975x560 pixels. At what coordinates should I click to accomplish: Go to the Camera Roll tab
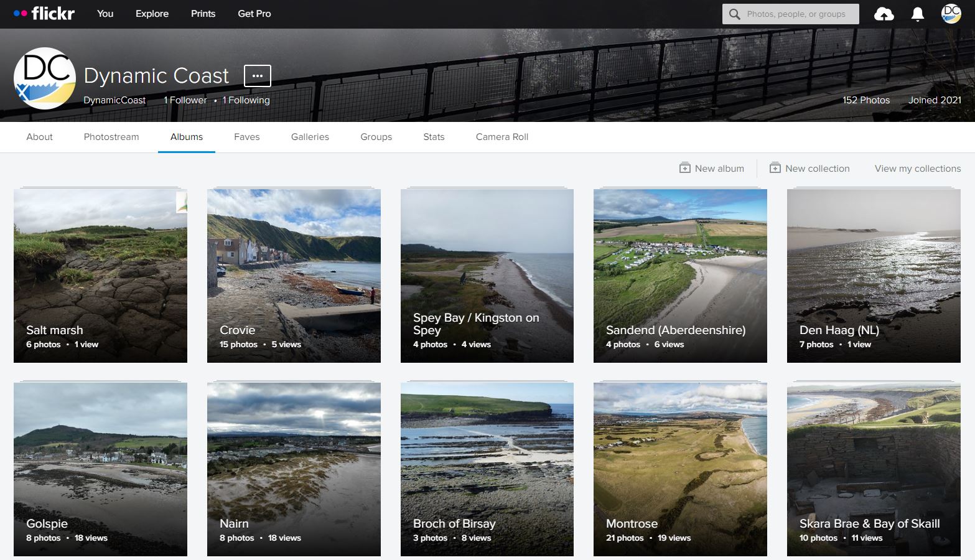tap(501, 137)
